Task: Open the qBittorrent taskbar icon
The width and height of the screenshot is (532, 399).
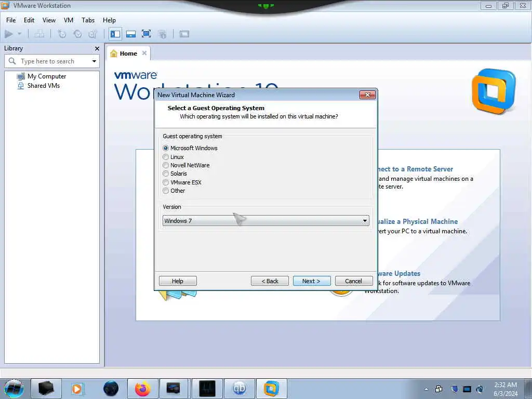Action: (239, 389)
